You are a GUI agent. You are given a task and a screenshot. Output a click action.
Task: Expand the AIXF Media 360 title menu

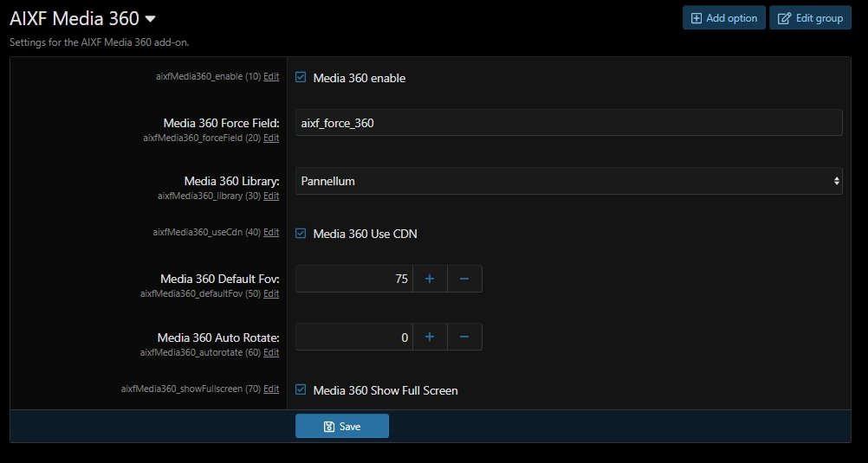(x=150, y=19)
